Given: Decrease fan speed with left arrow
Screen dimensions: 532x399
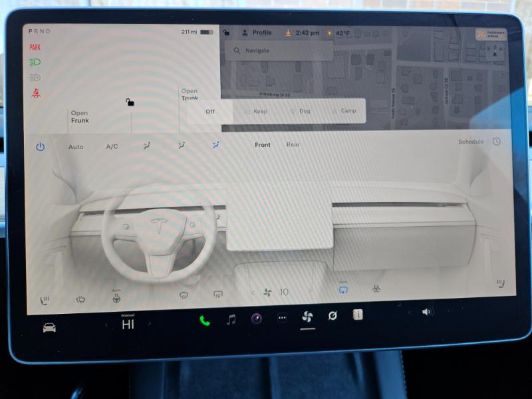Looking at the screenshot, I should (x=253, y=292).
